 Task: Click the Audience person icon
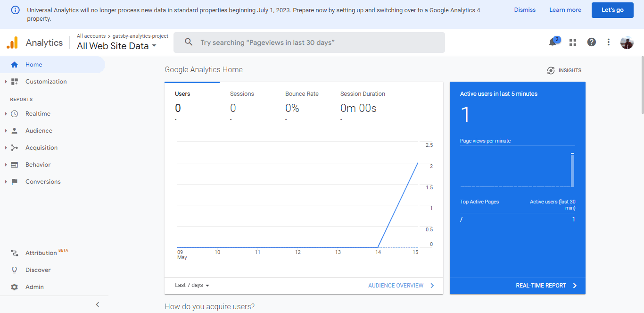pos(15,131)
